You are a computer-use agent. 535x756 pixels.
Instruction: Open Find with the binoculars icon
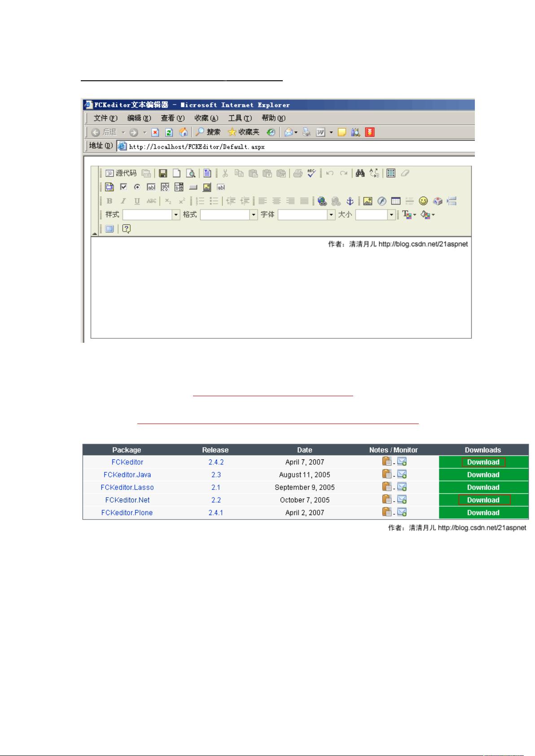point(360,173)
